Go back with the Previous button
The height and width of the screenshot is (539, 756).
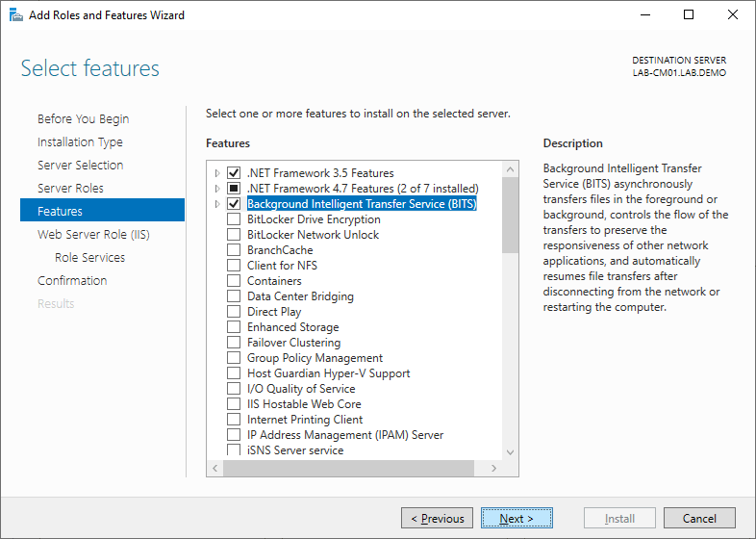coord(437,518)
